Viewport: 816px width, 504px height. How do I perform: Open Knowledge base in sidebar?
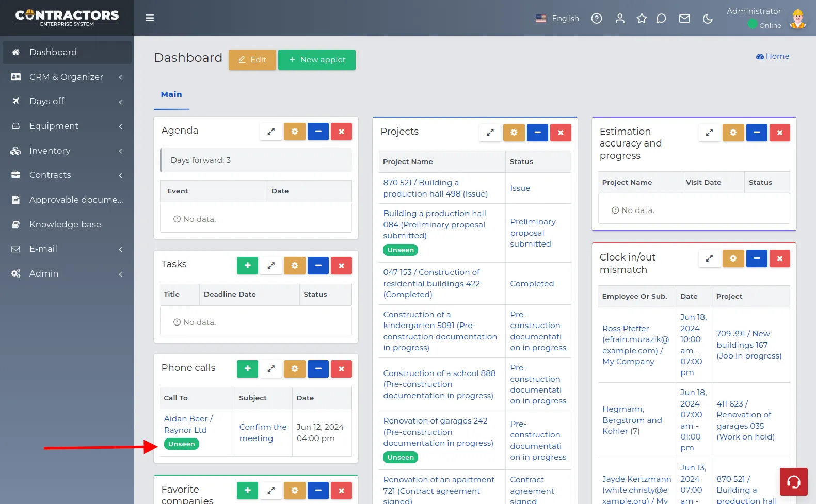click(x=67, y=224)
